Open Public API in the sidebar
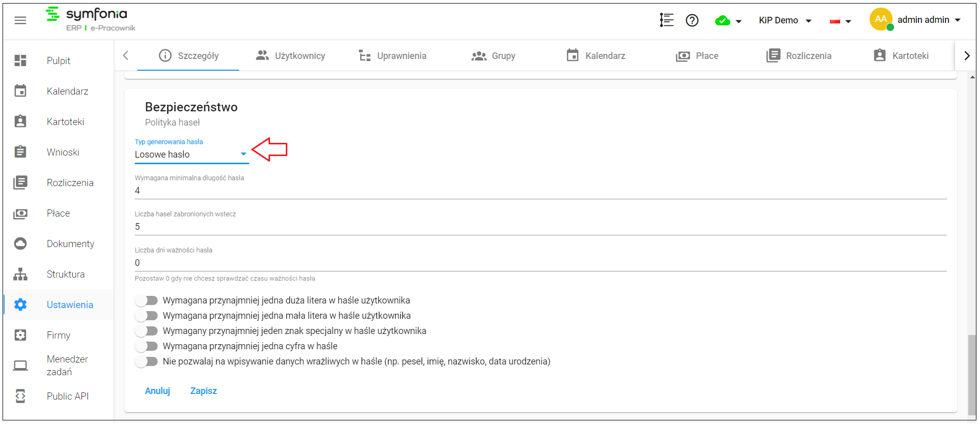This screenshot has width=980, height=425. click(x=58, y=396)
